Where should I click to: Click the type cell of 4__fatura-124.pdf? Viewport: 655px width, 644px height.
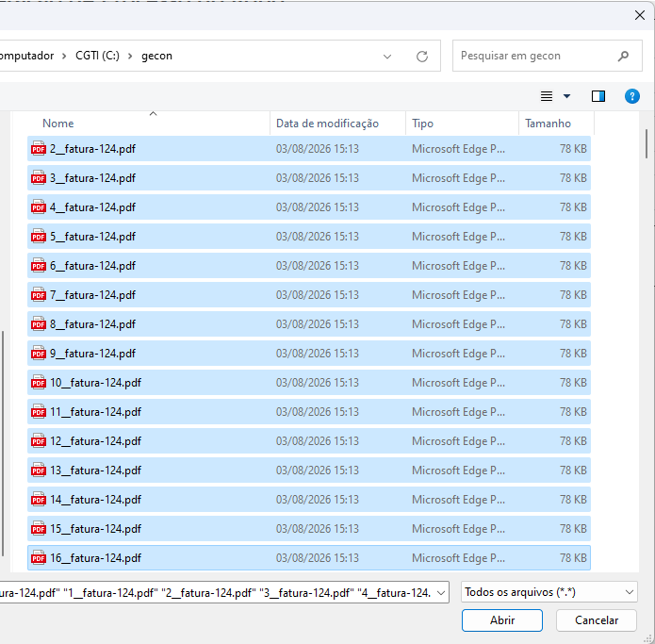tap(458, 207)
